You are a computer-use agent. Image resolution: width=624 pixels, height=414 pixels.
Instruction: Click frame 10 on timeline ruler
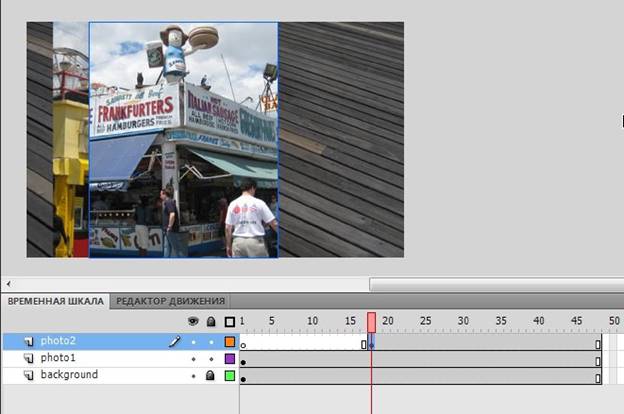pos(312,321)
